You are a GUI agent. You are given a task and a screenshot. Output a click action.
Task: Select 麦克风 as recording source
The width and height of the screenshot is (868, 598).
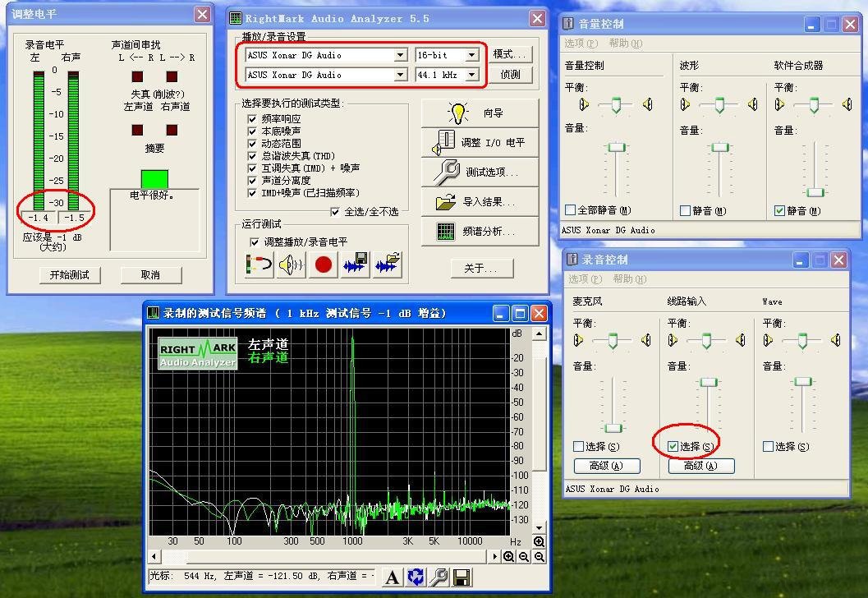578,446
